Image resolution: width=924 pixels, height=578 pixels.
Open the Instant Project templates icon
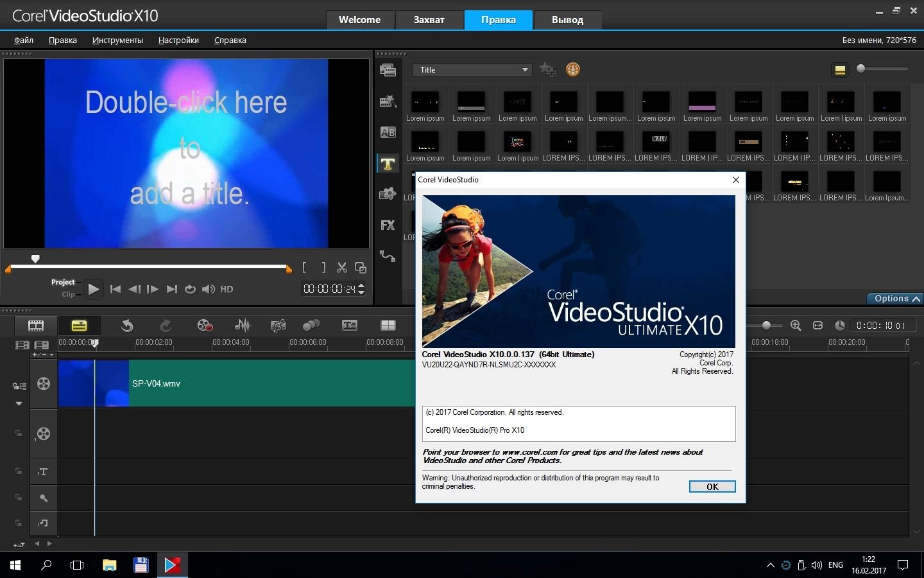388,101
